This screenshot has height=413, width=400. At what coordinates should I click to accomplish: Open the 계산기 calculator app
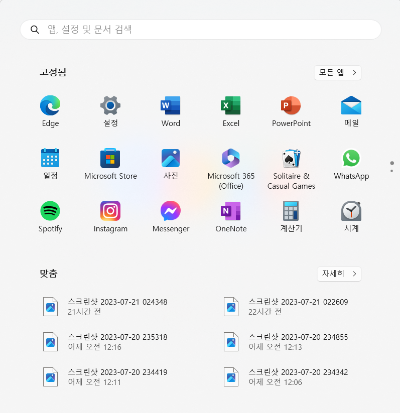tap(291, 217)
